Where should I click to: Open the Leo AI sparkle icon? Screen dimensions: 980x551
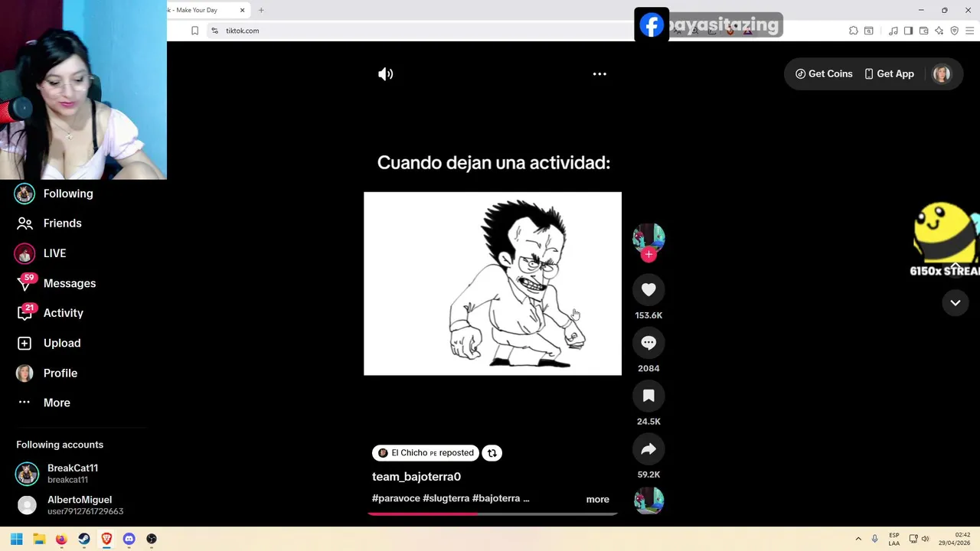pos(939,31)
